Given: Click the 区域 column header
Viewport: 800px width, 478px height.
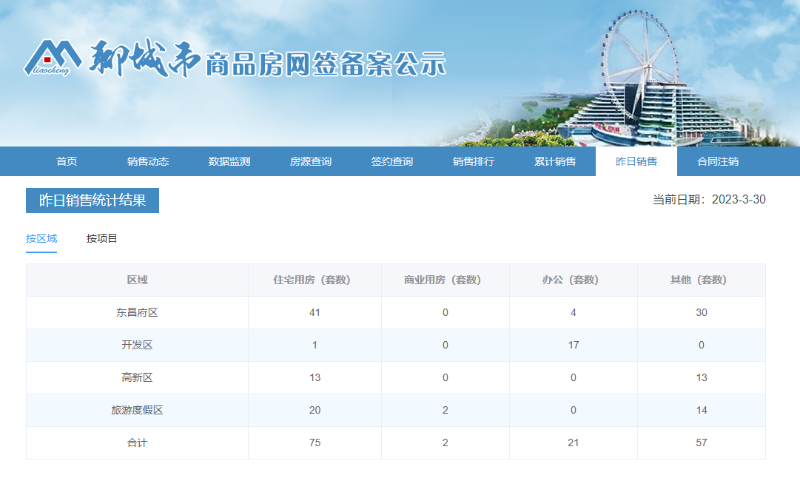Looking at the screenshot, I should click(137, 280).
